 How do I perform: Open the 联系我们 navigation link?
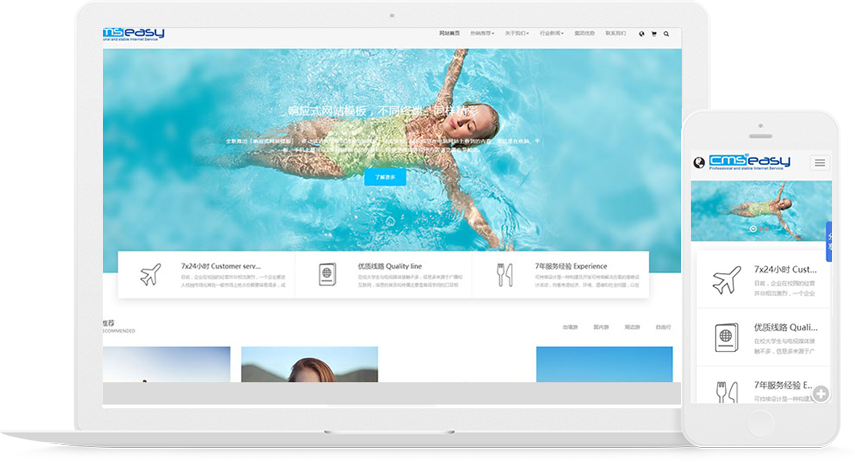click(x=616, y=34)
